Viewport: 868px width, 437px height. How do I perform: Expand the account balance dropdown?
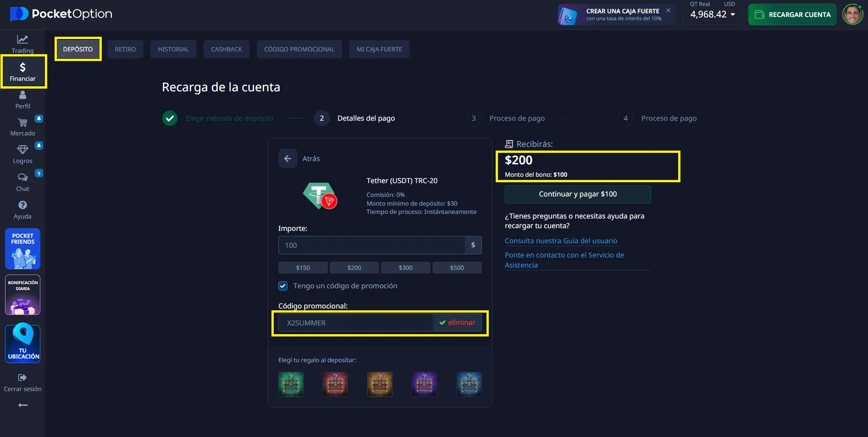pyautogui.click(x=733, y=14)
